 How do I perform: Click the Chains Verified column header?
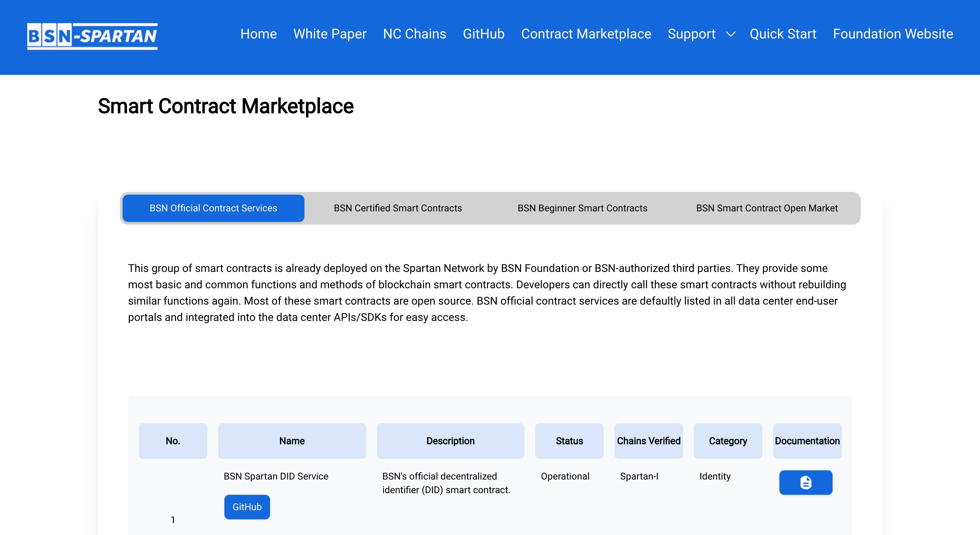[648, 441]
